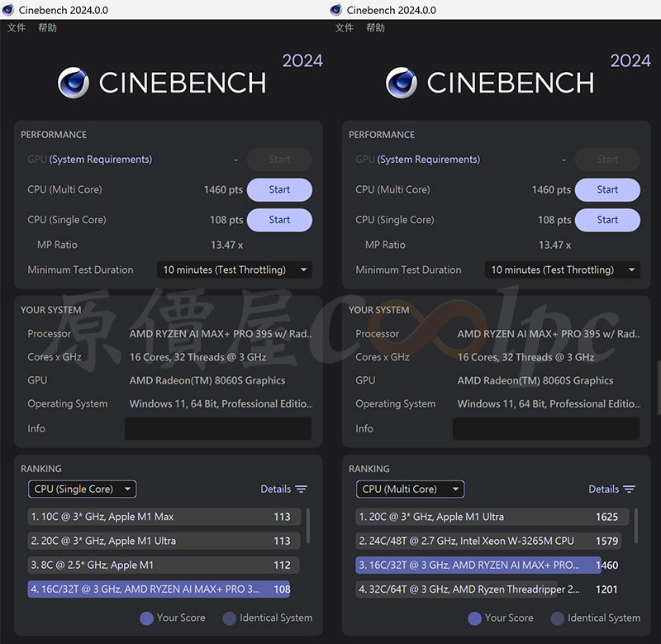The height and width of the screenshot is (644, 661).
Task: Click '16 Cores, 32 Threads @ 3 GHz' in left window
Action: [x=197, y=357]
